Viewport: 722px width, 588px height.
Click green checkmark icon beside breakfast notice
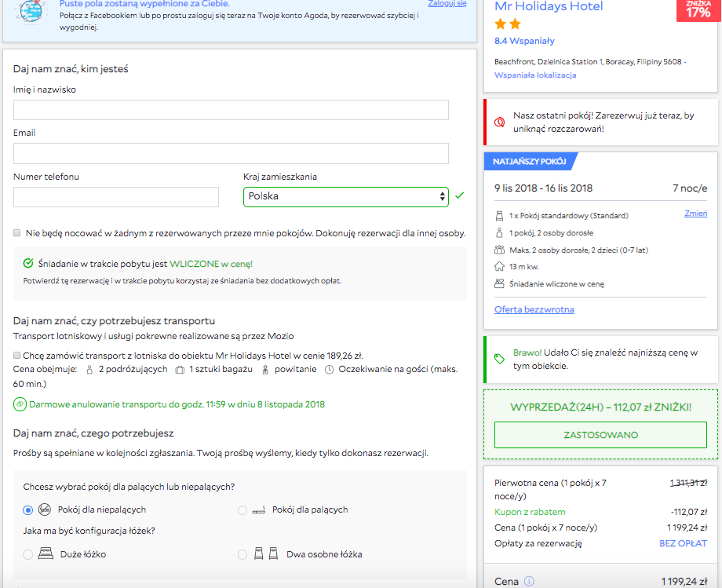click(x=28, y=264)
